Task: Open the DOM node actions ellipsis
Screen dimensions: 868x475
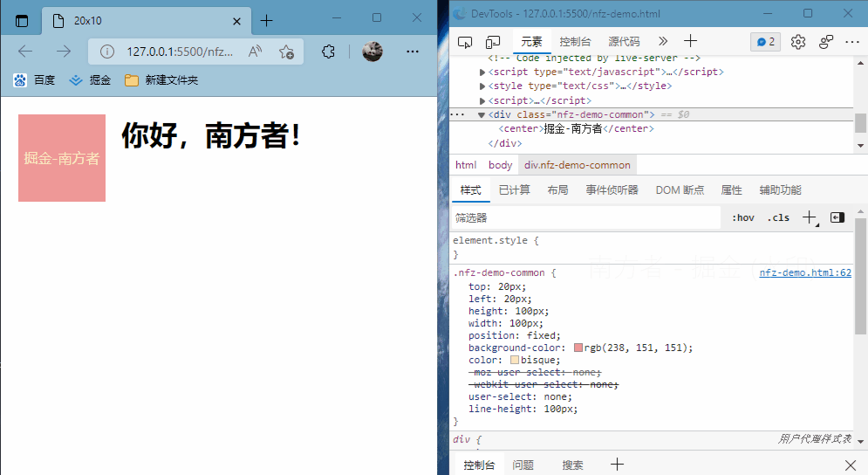Action: pos(457,114)
